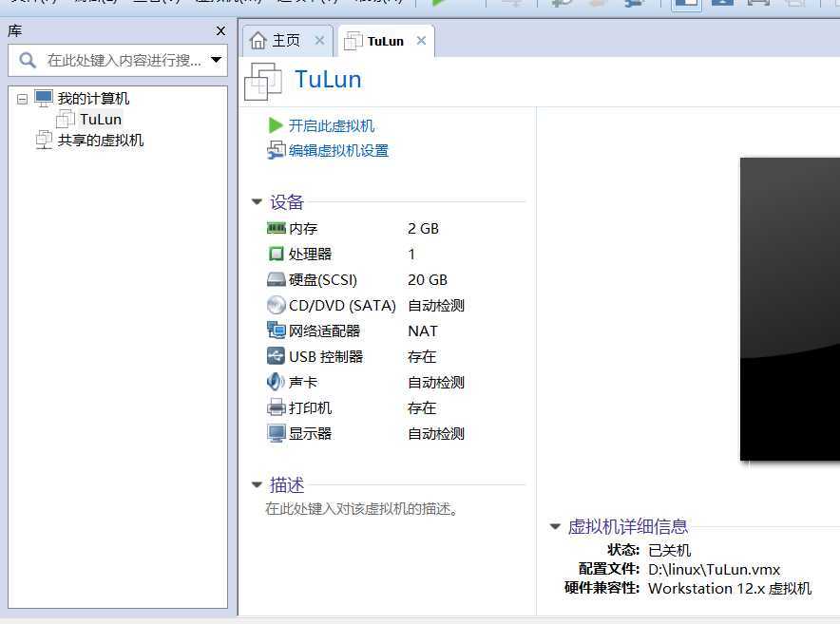Close the TuLun tab
Screen dimensions: 840x624
[x=422, y=40]
